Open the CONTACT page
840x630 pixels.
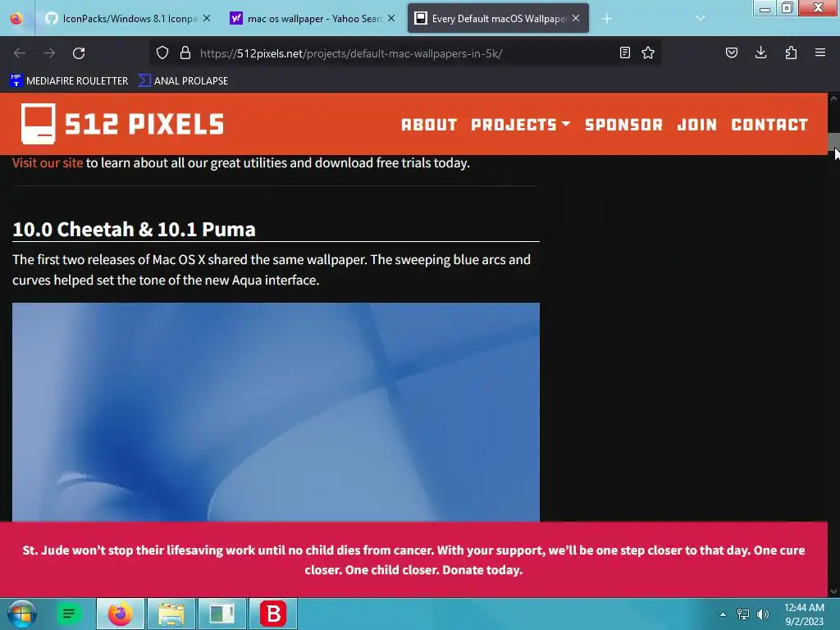pyautogui.click(x=769, y=125)
